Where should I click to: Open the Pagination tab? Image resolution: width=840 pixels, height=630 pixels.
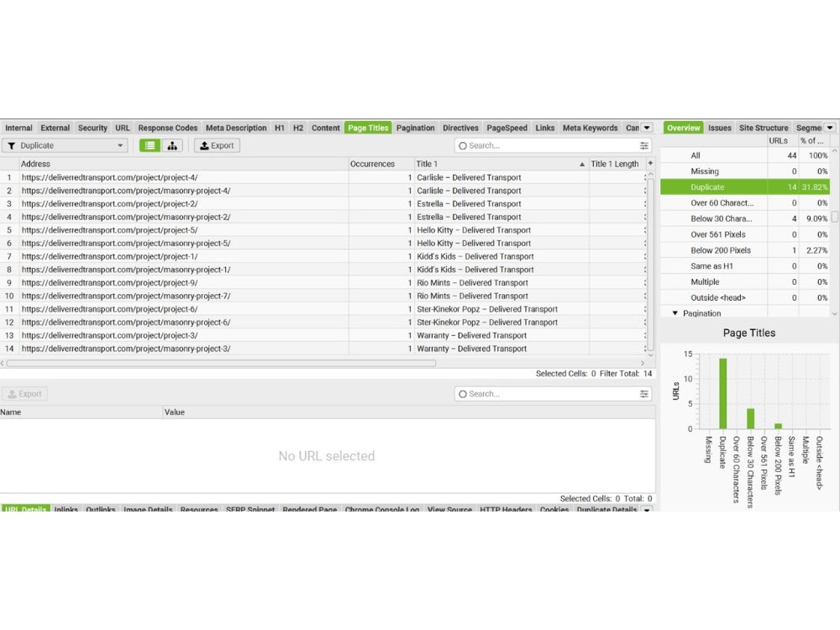coord(415,128)
